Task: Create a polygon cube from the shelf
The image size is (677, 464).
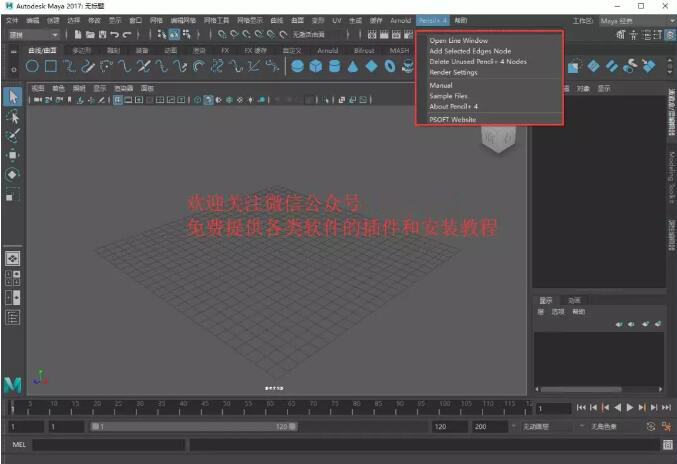Action: pos(315,66)
